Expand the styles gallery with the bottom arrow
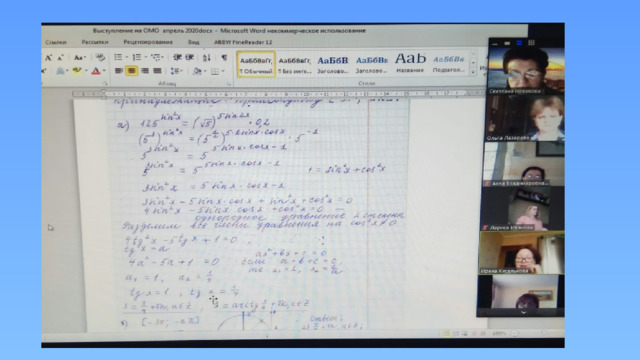Image resolution: width=640 pixels, height=360 pixels. point(473,72)
